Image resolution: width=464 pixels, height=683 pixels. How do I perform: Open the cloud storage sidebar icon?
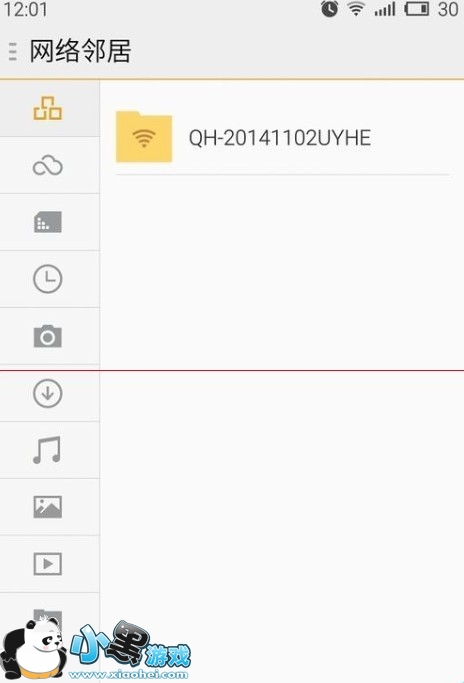48,166
